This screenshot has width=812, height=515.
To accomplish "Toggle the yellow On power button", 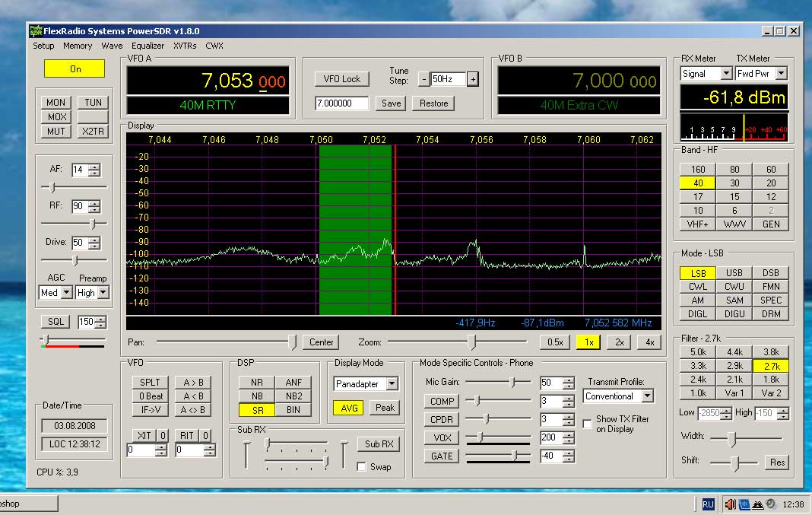I will (x=75, y=68).
